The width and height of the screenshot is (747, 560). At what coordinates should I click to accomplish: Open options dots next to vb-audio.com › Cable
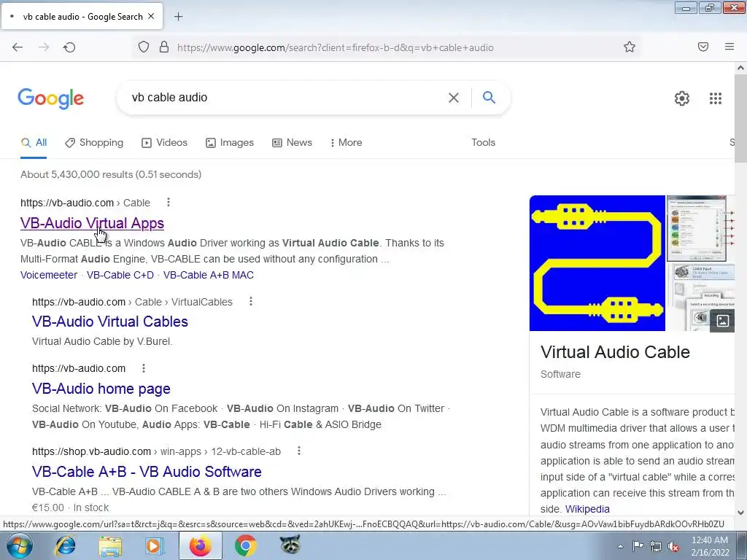[169, 203]
